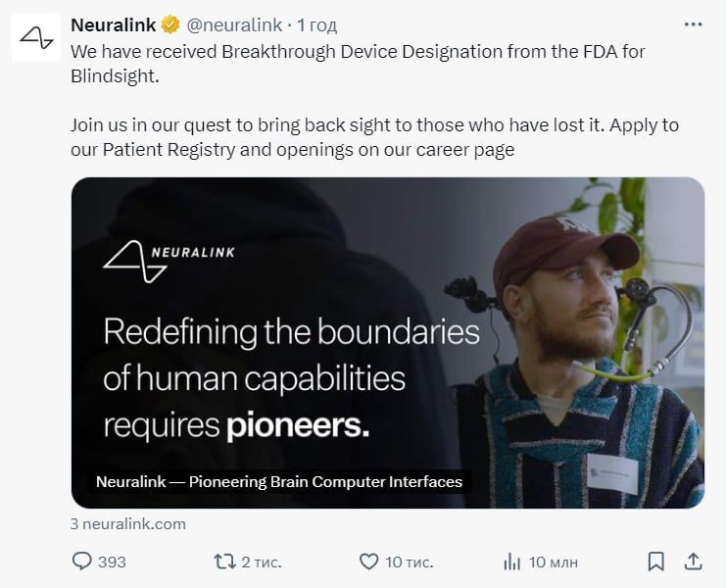Viewport: 726px width, 588px height.
Task: Like the Neuralink tweet with the heart
Action: pos(368,562)
